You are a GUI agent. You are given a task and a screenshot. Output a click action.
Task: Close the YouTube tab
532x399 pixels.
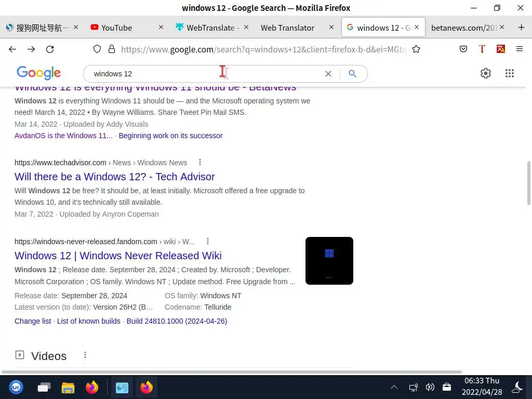(161, 27)
